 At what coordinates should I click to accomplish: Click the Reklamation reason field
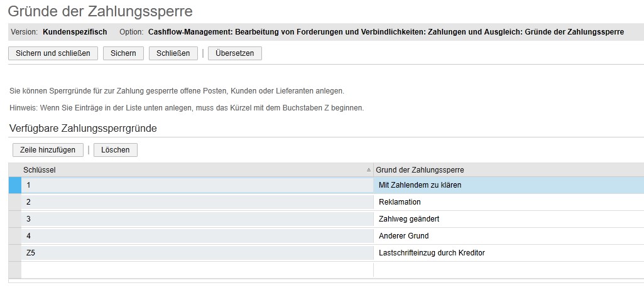click(x=508, y=202)
